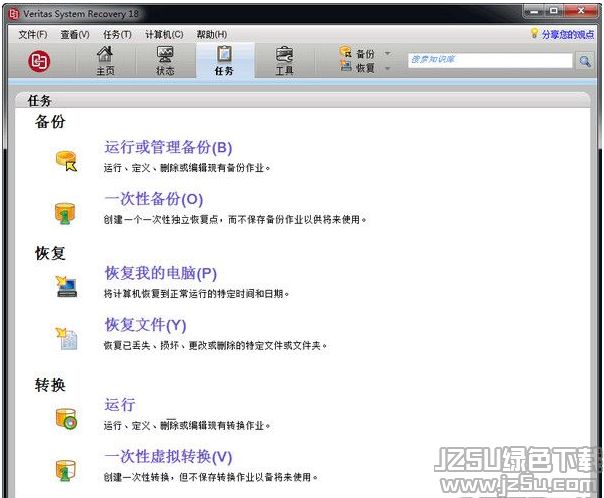Screen dimensions: 604x498
Task: Click description 创建一个一次性独立恢复点
Action: click(161, 220)
